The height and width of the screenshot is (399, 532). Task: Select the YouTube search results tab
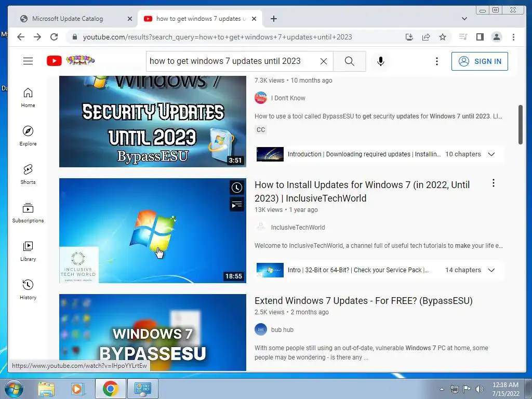199,19
